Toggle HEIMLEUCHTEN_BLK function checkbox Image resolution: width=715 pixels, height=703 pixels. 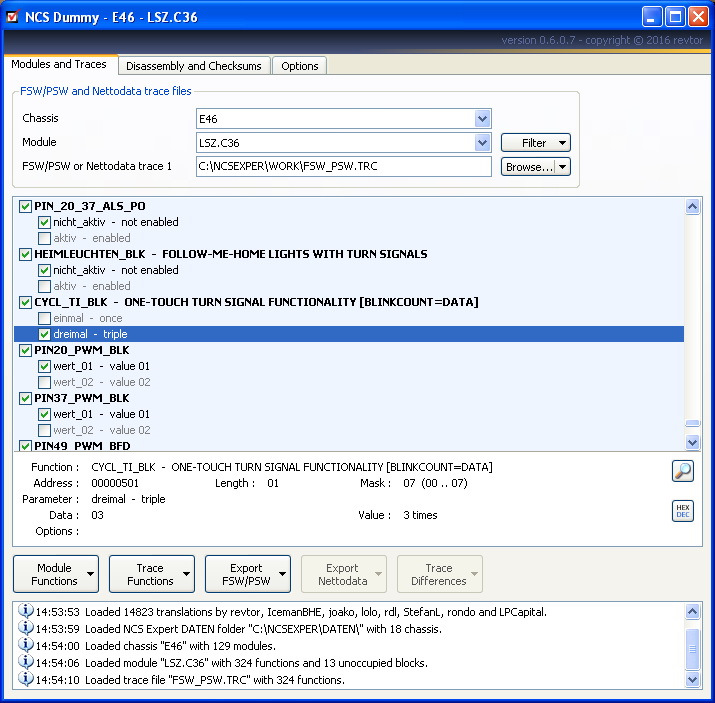tap(26, 254)
